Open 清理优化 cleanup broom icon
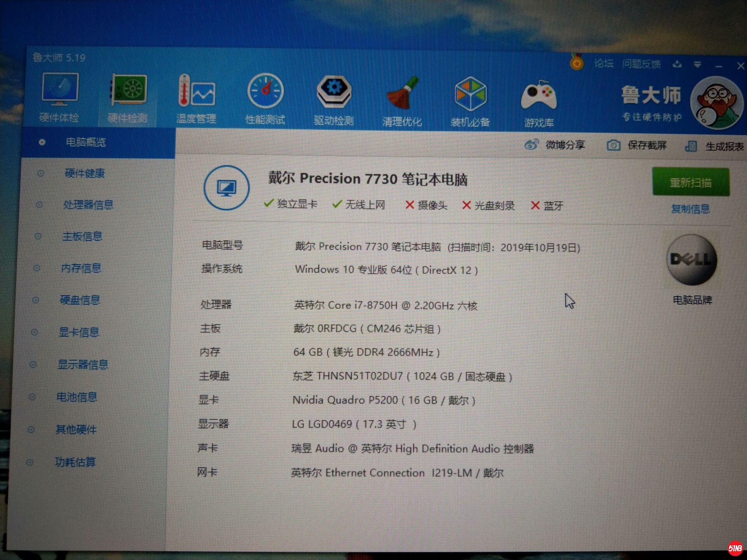The image size is (747, 560). 402,94
